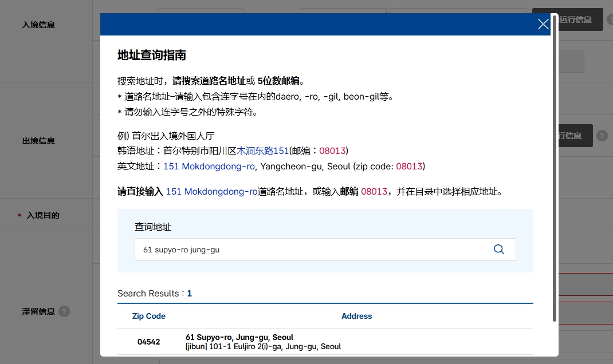Click the 行信息 button in the departure row
Screen dimensions: 613x364
[575, 136]
